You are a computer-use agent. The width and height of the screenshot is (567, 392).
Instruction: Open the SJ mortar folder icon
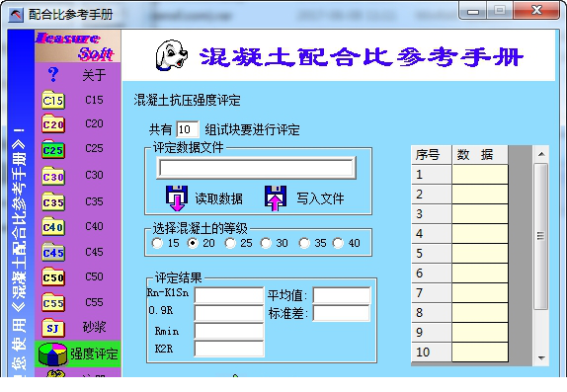[53, 327]
